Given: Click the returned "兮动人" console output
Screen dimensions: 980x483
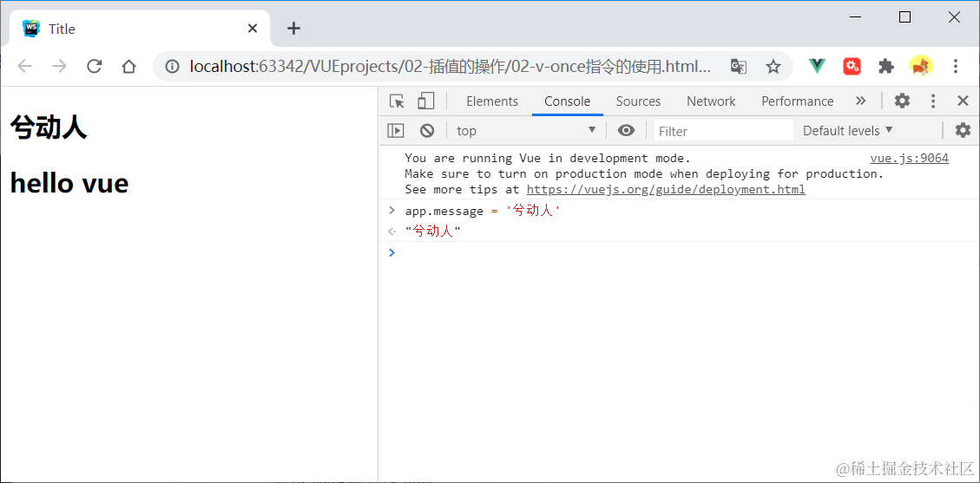Looking at the screenshot, I should [432, 232].
